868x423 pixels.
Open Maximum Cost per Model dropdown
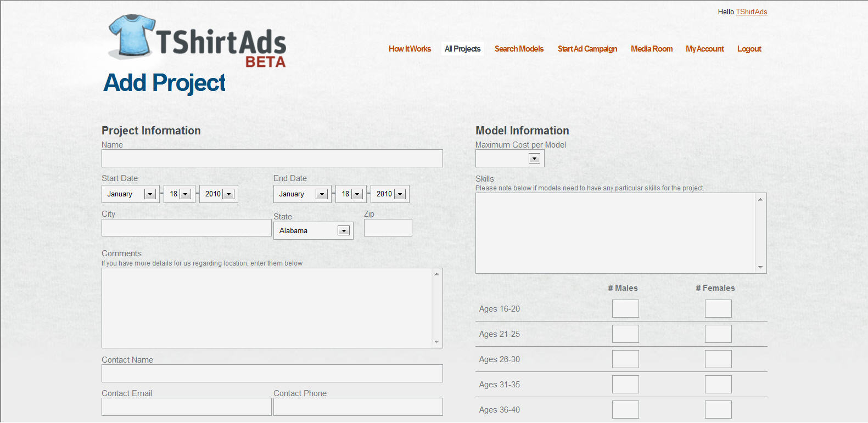pyautogui.click(x=534, y=159)
